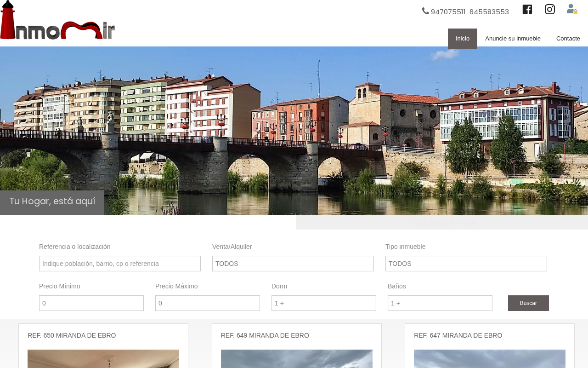Open listing REF. 650 MIRANDA DE EBRO
Image resolution: width=588 pixels, height=368 pixels.
[x=72, y=335]
